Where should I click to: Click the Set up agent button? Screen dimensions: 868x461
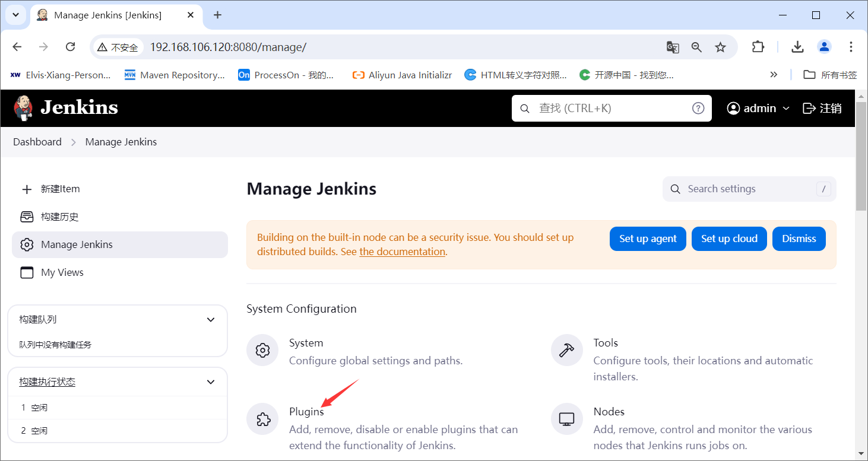pyautogui.click(x=648, y=239)
